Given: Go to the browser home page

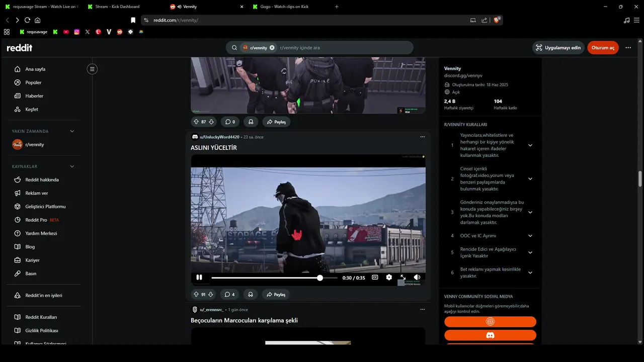Looking at the screenshot, I should point(37,20).
